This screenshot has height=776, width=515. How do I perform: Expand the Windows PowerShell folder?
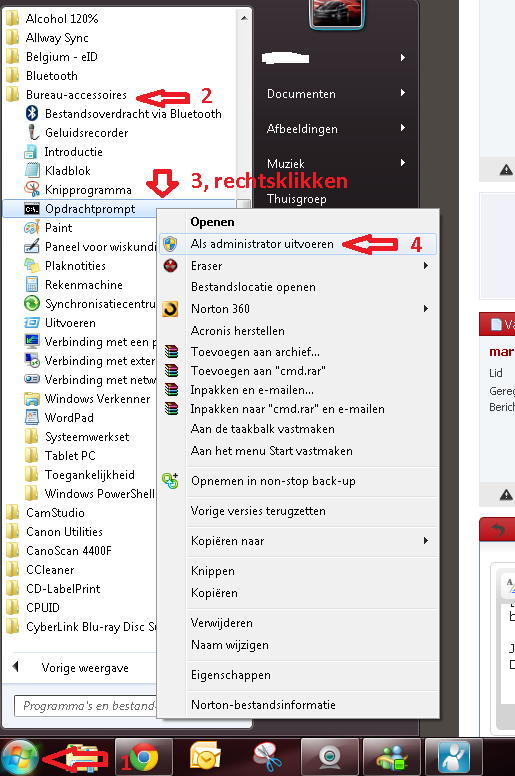(99, 494)
